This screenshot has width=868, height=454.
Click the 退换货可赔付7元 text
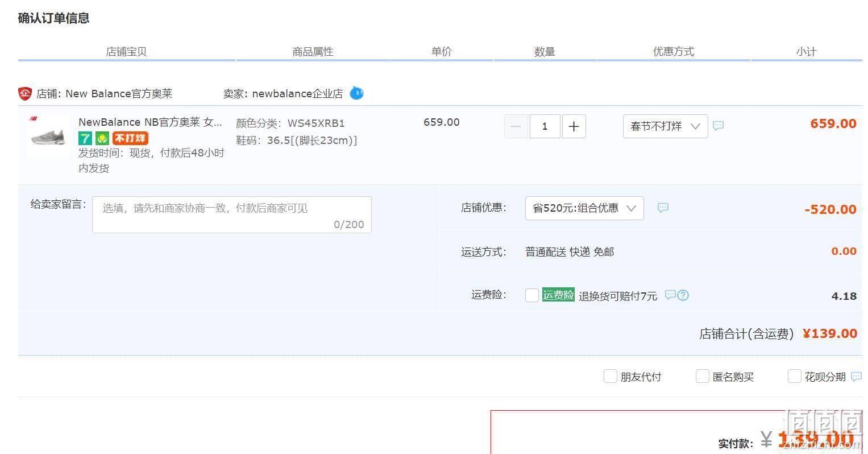tap(618, 296)
